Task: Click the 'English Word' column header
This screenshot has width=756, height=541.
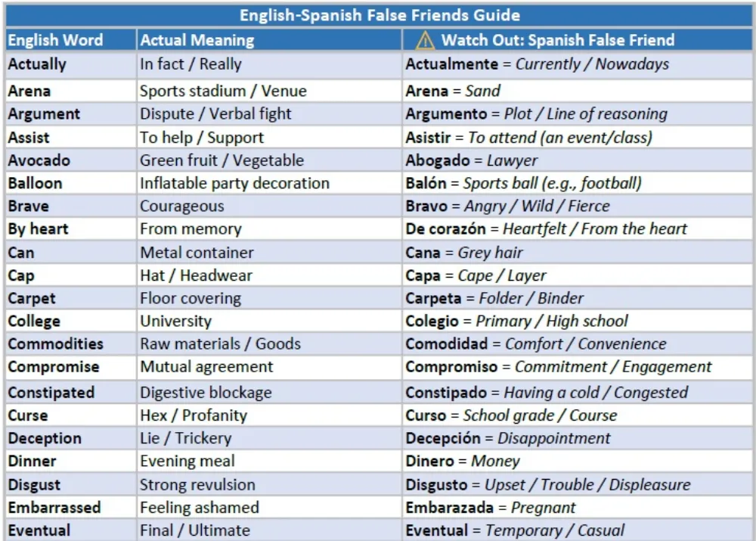Action: (x=71, y=39)
